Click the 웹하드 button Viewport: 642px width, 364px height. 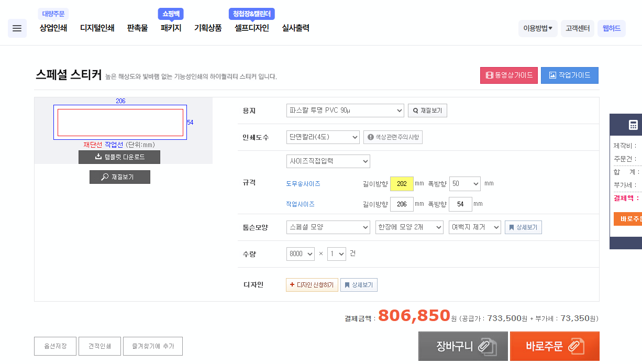(x=612, y=28)
